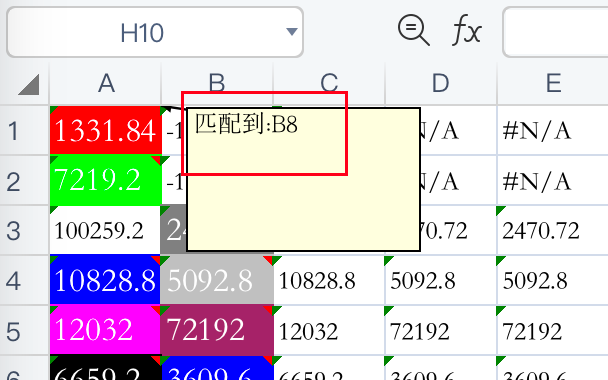Click cell E1 showing #N/A

click(x=553, y=130)
